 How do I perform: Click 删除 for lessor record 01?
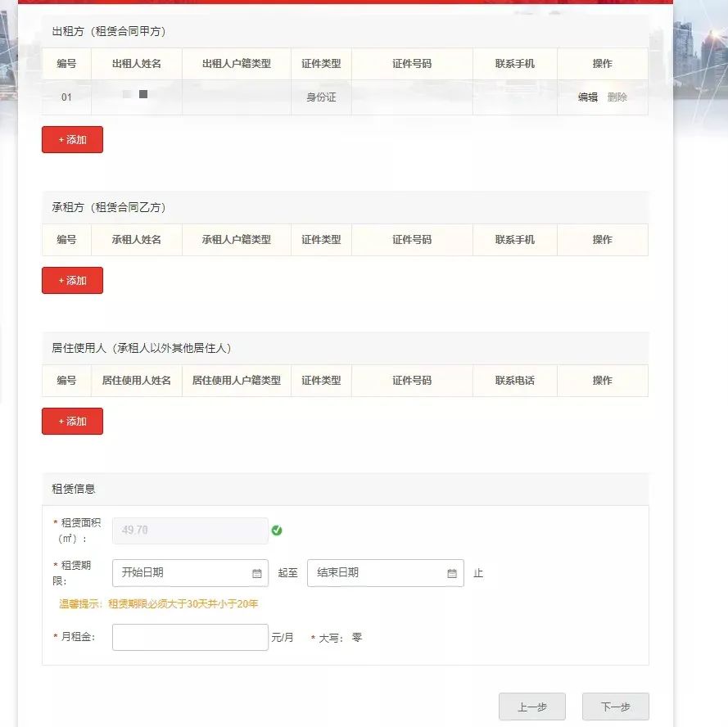tap(618, 96)
